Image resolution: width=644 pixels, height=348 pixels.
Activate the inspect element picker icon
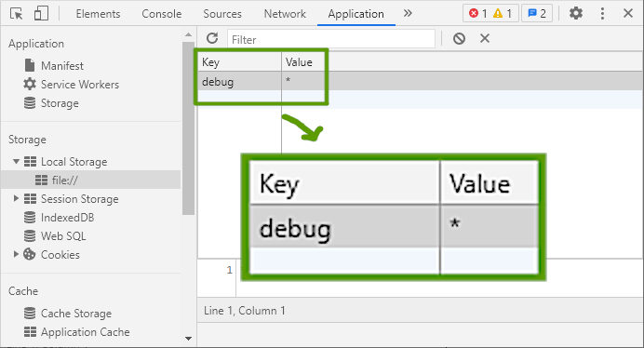pyautogui.click(x=17, y=14)
